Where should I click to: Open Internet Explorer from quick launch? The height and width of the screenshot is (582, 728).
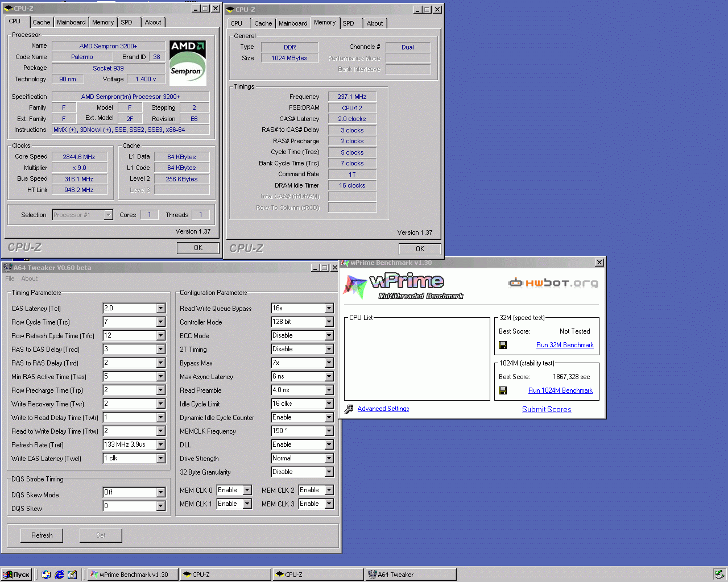[x=59, y=575]
